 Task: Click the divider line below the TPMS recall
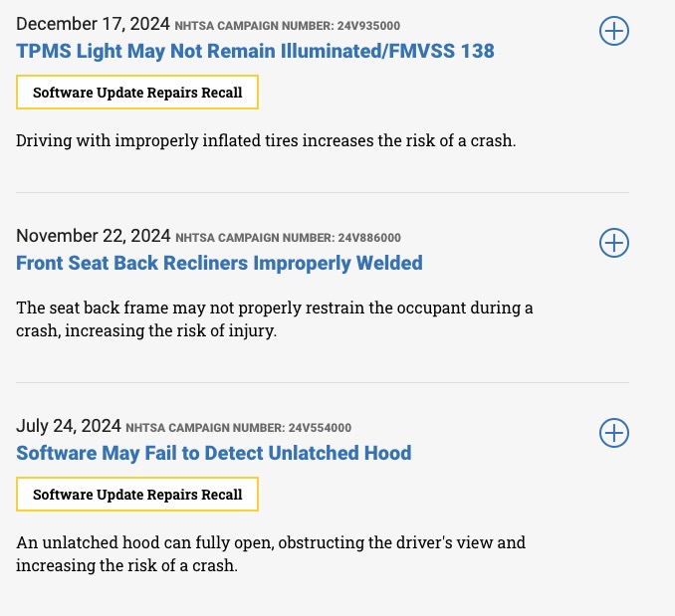(323, 192)
